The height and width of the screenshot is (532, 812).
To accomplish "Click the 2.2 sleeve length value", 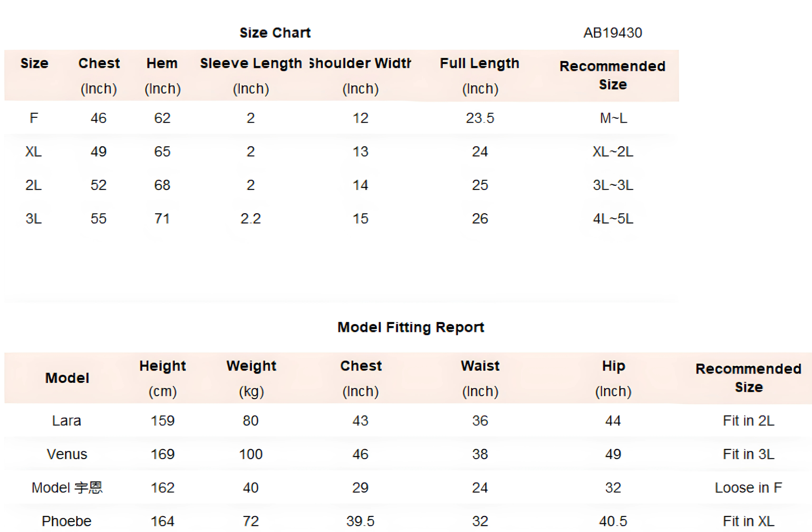I will coord(251,218).
